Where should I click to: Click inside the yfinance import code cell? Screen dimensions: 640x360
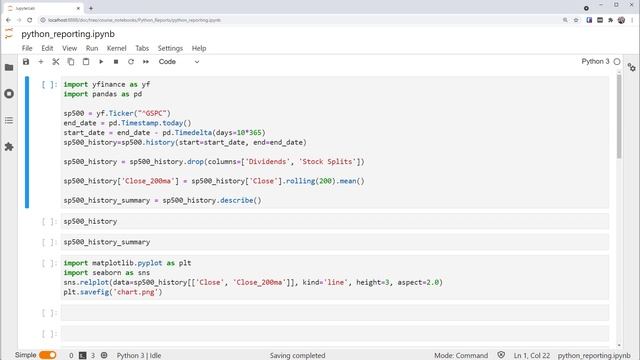tap(335, 142)
